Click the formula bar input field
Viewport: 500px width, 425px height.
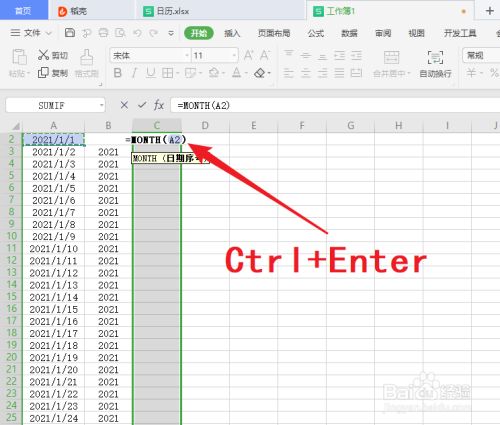tap(335, 105)
